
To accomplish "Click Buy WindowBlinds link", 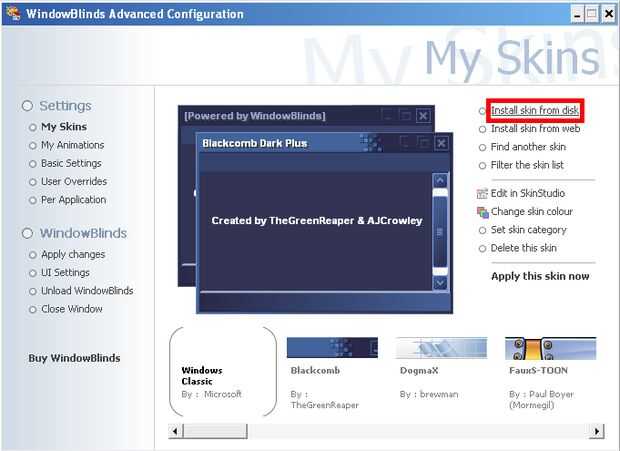I will pyautogui.click(x=74, y=358).
